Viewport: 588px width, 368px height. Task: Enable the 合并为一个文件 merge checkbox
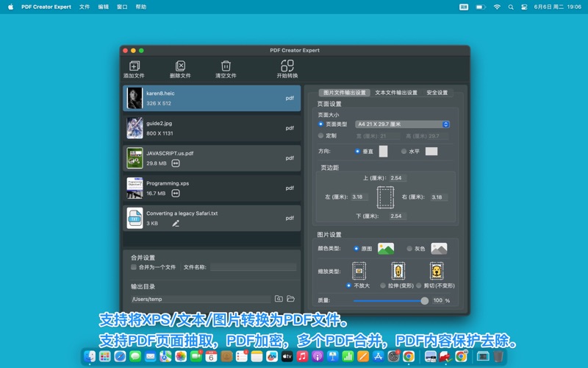[134, 267]
